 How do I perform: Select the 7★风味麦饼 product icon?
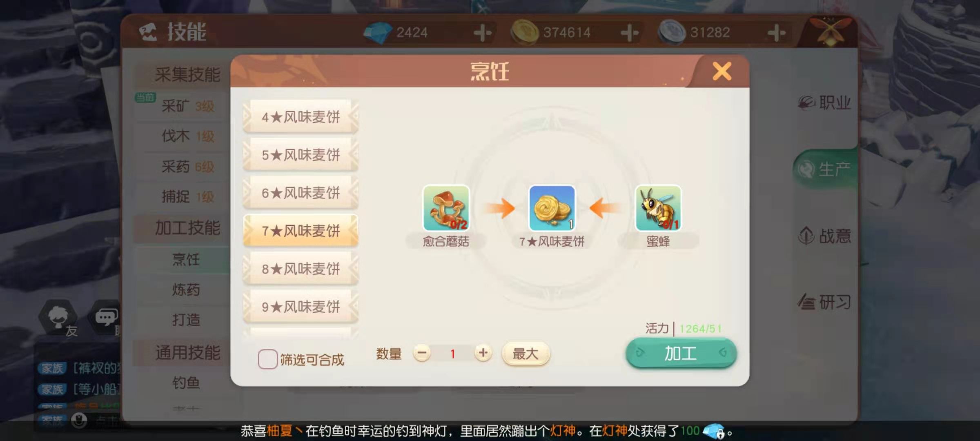point(552,208)
